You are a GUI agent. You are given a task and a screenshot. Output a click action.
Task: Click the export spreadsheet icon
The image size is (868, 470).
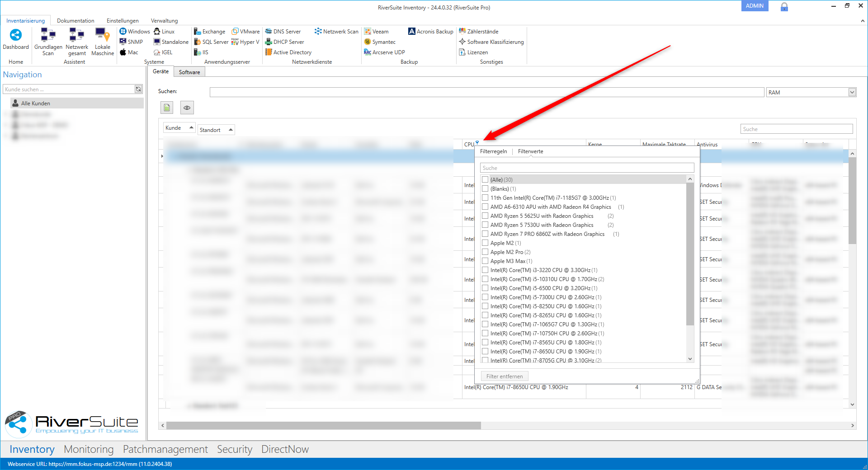pos(167,108)
